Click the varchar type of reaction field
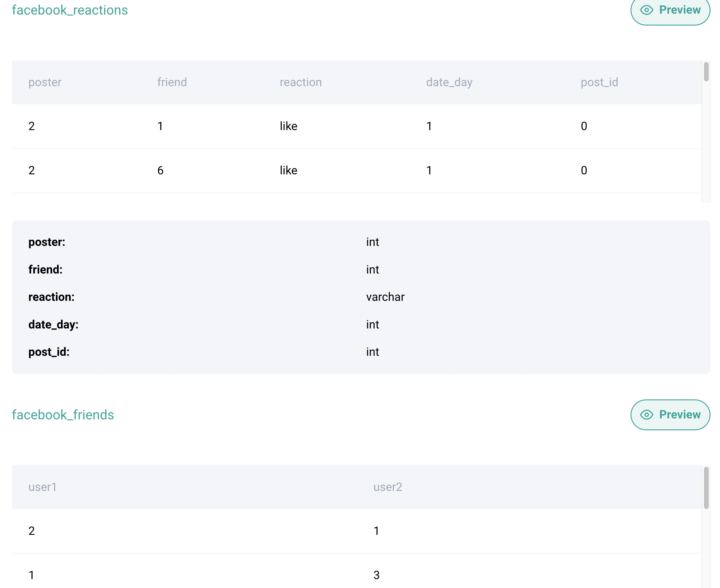Image resolution: width=720 pixels, height=588 pixels. pyautogui.click(x=385, y=297)
